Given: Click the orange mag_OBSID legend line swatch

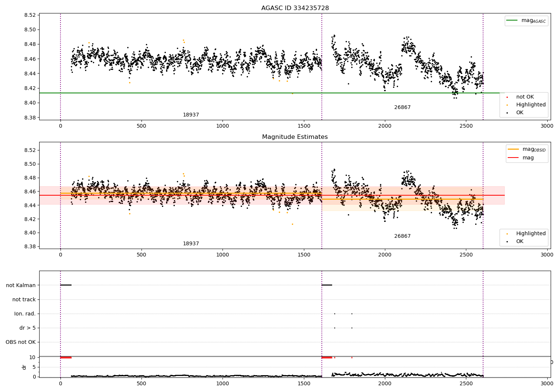Looking at the screenshot, I should click(x=513, y=149).
